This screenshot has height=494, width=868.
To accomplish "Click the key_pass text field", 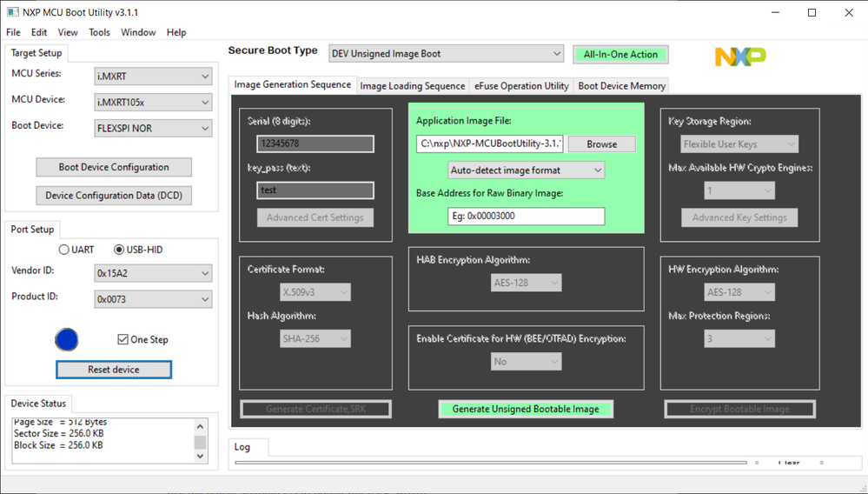I will coord(315,190).
